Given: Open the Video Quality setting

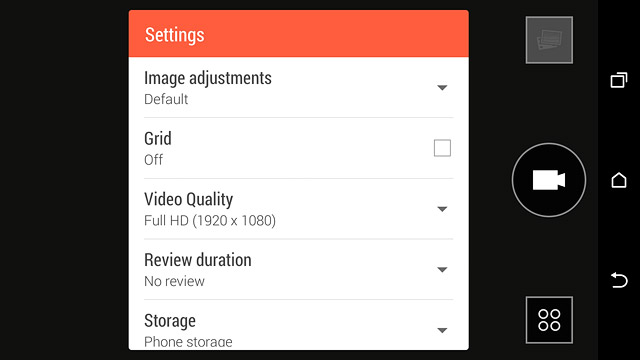Looking at the screenshot, I should coord(298,209).
